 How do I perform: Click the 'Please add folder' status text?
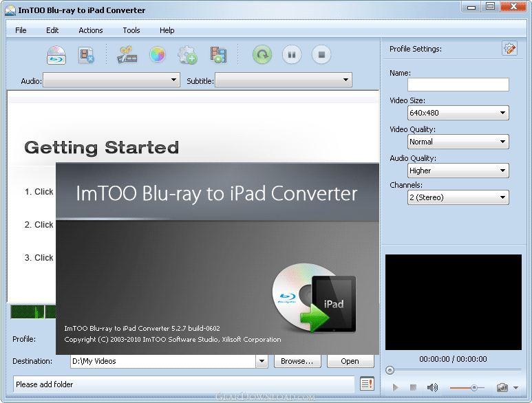[x=45, y=384]
